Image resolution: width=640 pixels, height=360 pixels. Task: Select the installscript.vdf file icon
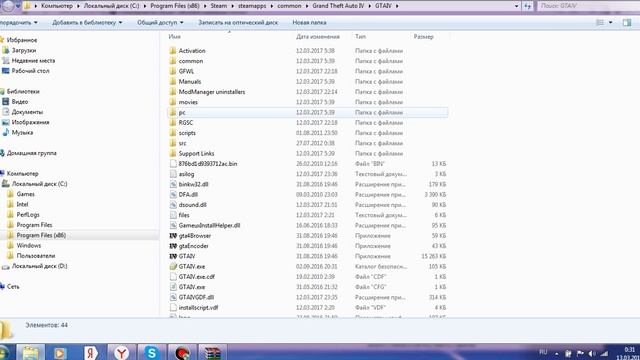tap(173, 307)
